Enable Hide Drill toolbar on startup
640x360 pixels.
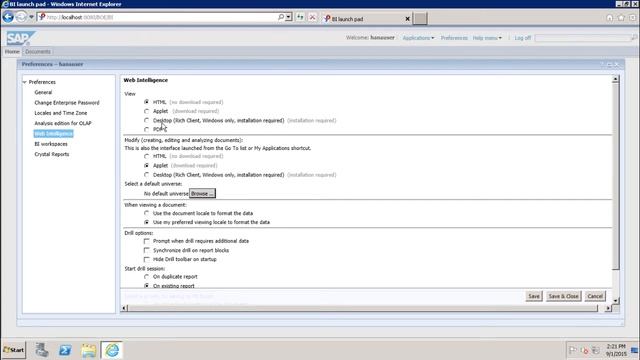(147, 259)
